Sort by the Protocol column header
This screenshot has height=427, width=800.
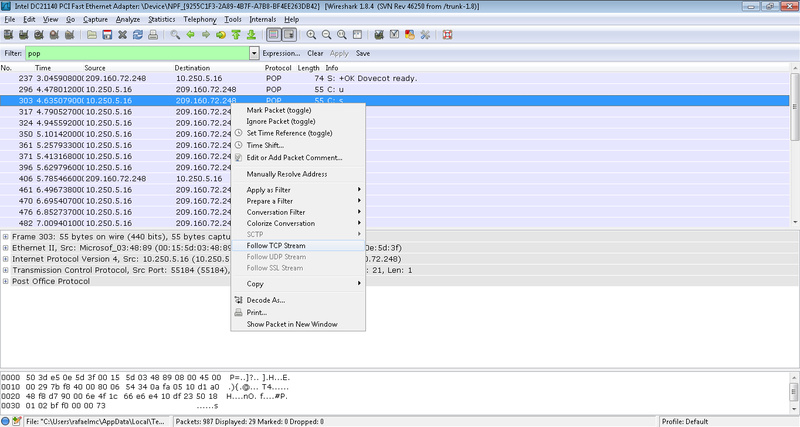278,68
